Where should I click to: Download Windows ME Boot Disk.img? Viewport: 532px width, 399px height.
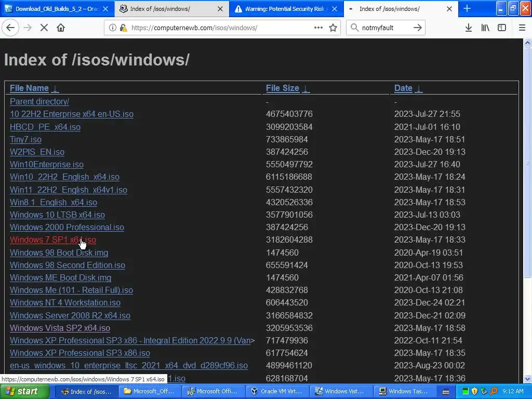coord(60,277)
